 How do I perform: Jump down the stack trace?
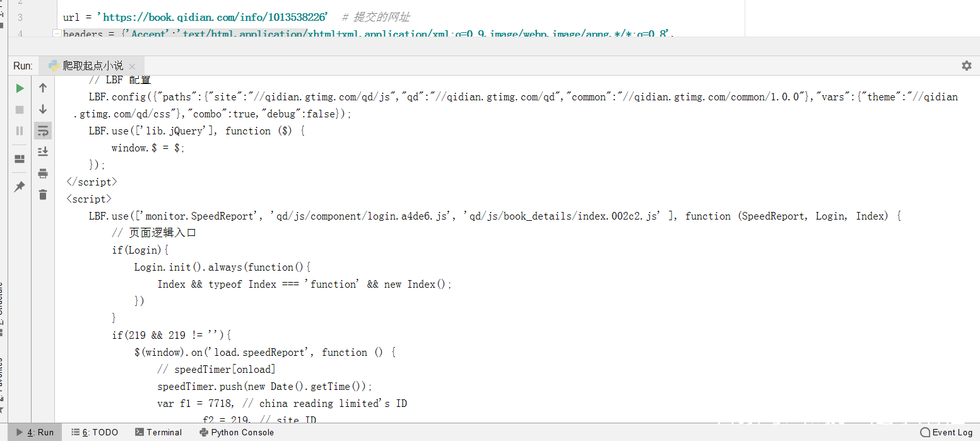click(x=42, y=109)
